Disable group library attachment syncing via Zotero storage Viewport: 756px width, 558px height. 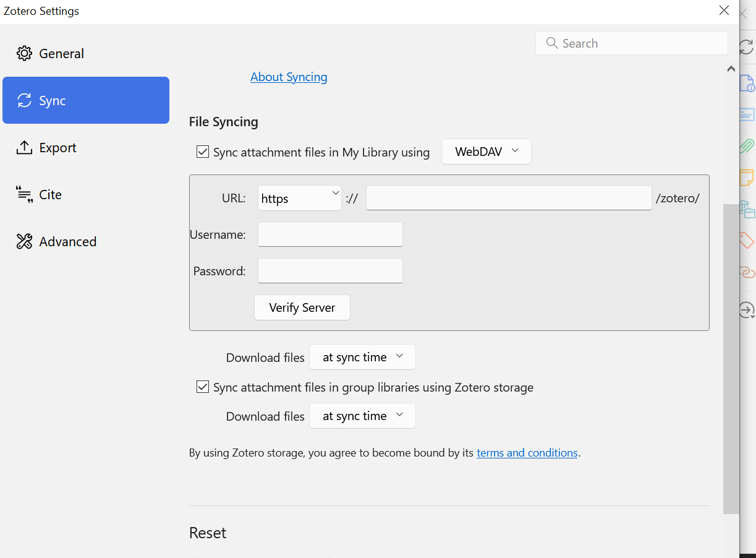point(202,387)
